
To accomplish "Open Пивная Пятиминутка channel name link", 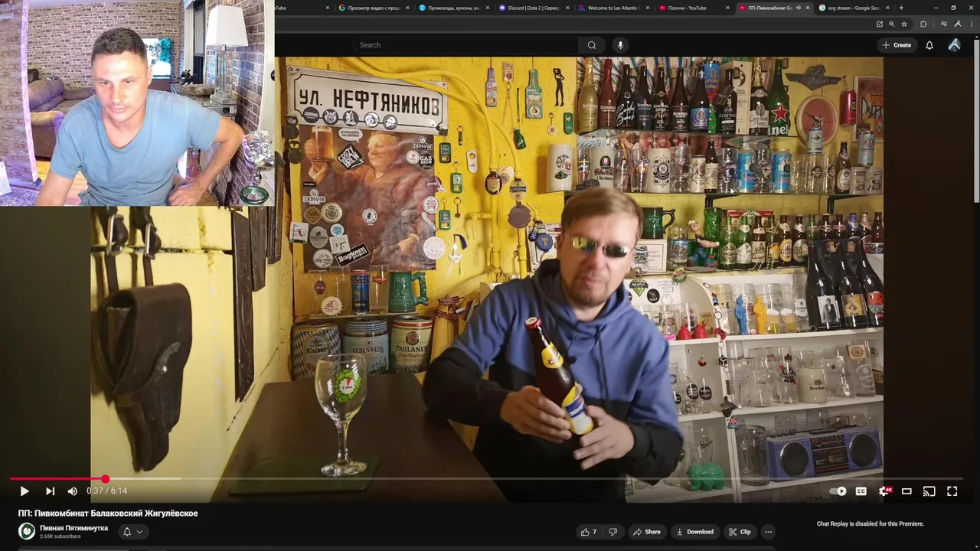I will pyautogui.click(x=73, y=528).
